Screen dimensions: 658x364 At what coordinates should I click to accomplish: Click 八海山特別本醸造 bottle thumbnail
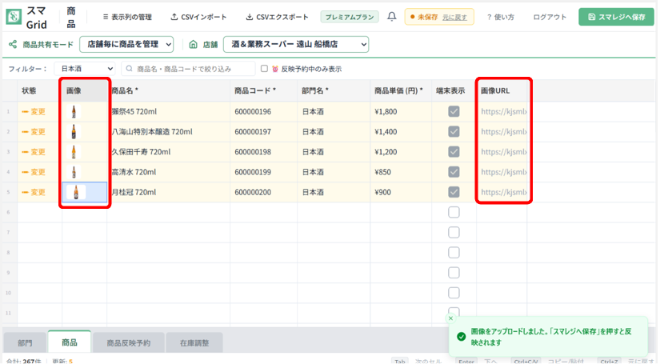pos(74,131)
